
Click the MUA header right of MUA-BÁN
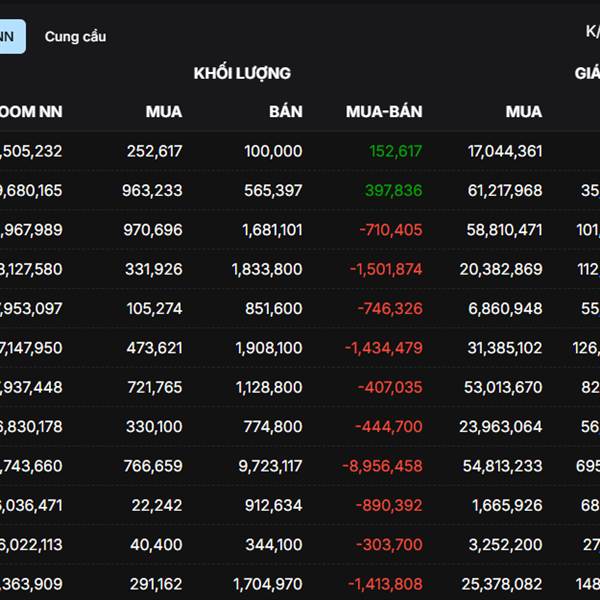click(524, 112)
